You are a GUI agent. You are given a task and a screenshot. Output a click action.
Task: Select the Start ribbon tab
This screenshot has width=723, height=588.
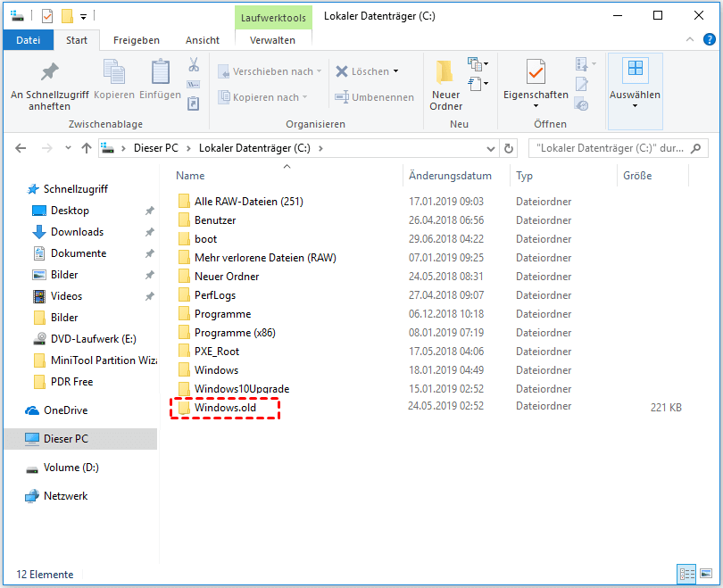click(77, 40)
